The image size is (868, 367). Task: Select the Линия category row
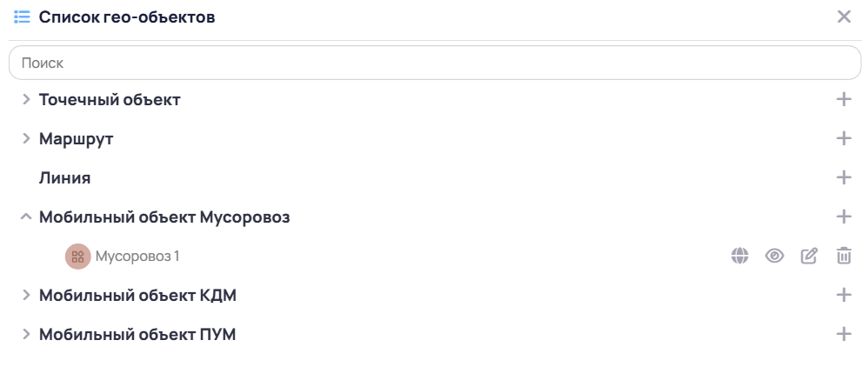pos(434,177)
